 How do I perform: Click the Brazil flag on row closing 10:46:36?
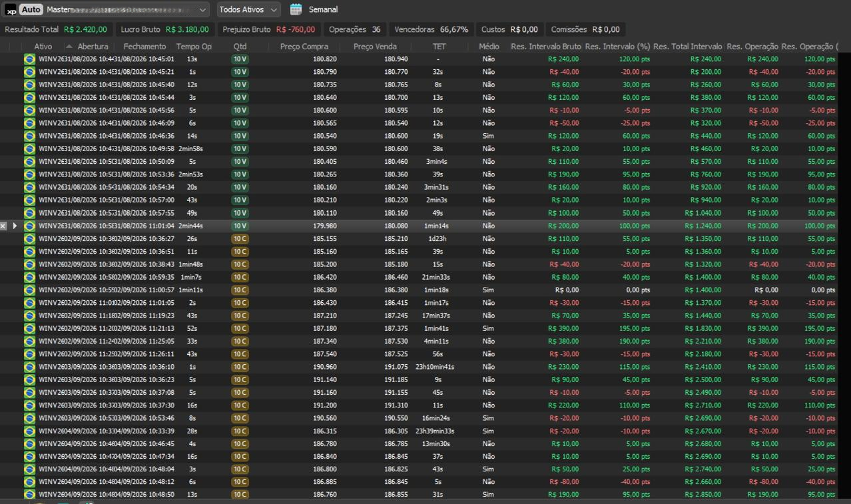point(29,136)
